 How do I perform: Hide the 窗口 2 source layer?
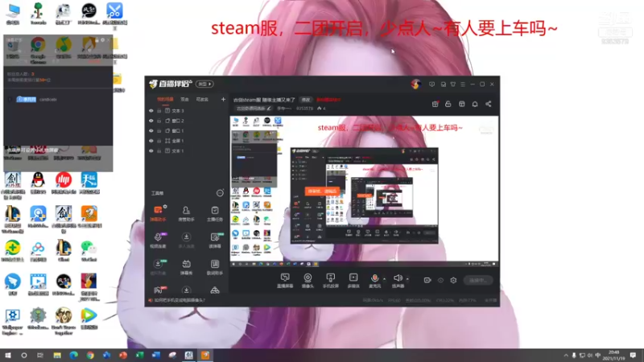pyautogui.click(x=151, y=121)
